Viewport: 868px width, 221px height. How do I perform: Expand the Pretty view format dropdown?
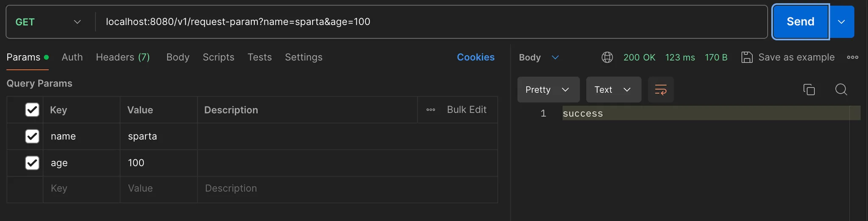(548, 90)
